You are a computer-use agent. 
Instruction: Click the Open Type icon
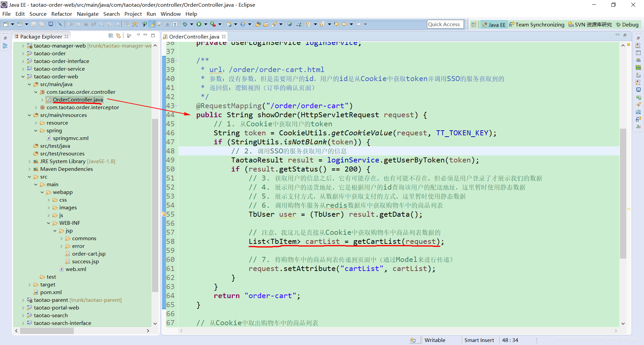click(x=258, y=24)
